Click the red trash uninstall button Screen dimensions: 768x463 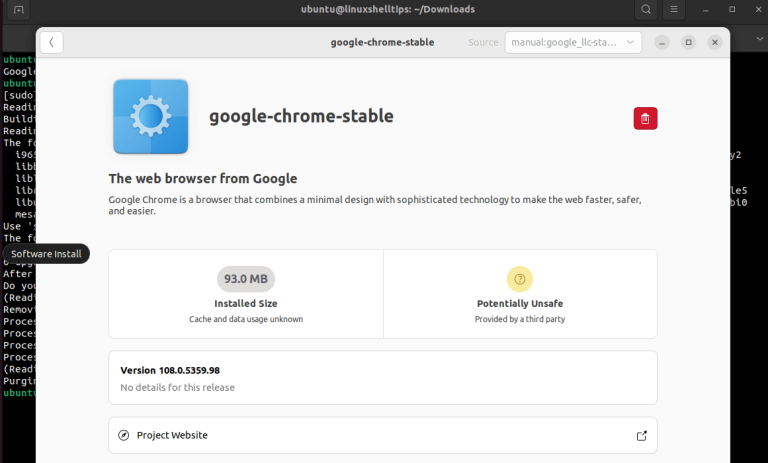coord(645,118)
